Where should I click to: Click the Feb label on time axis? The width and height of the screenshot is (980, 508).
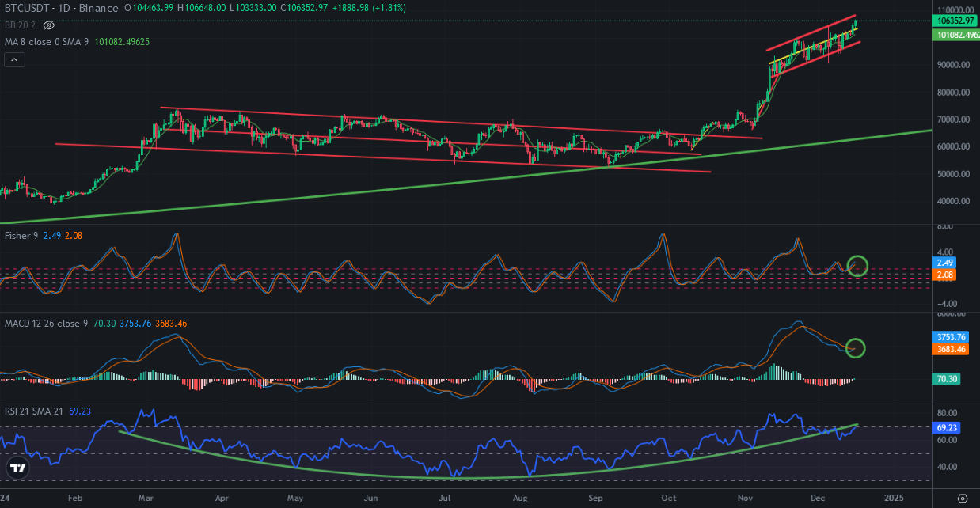pyautogui.click(x=75, y=499)
